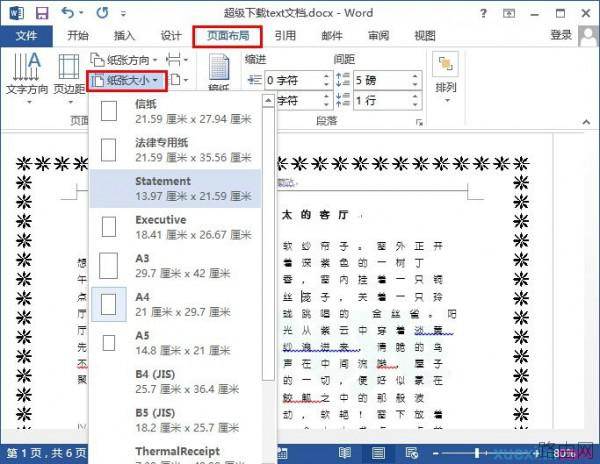Choose 法律专用纸 paper size

coord(176,150)
